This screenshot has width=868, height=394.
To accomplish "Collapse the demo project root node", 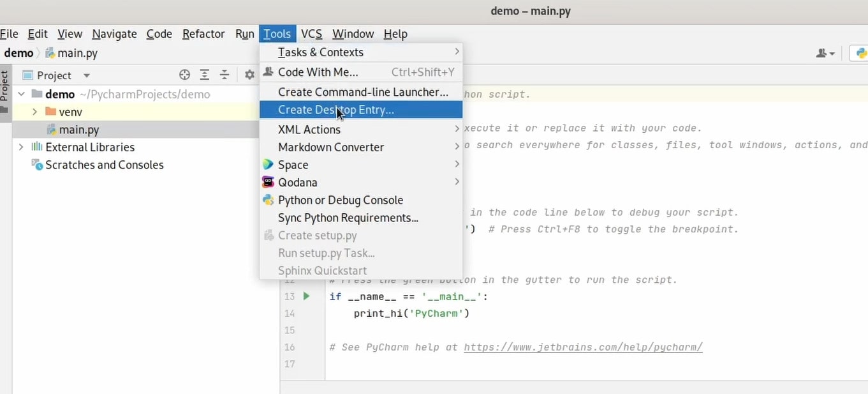I will [22, 94].
